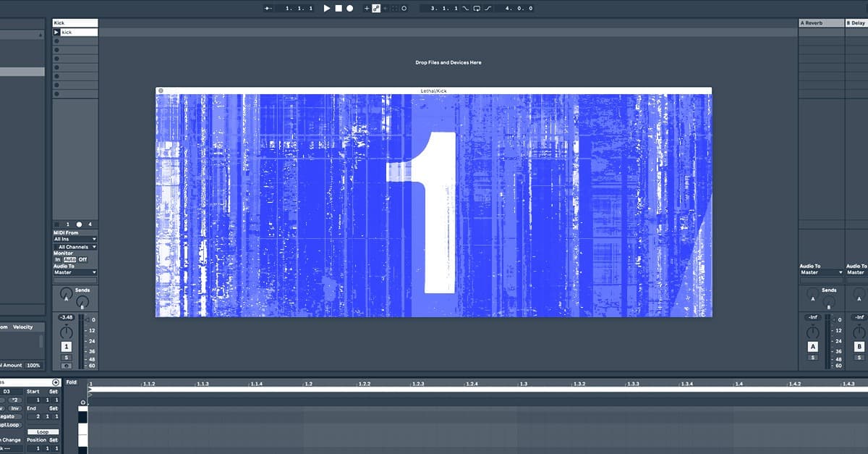The image size is (868, 454).
Task: Open the All Channels input dropdown
Action: click(75, 247)
